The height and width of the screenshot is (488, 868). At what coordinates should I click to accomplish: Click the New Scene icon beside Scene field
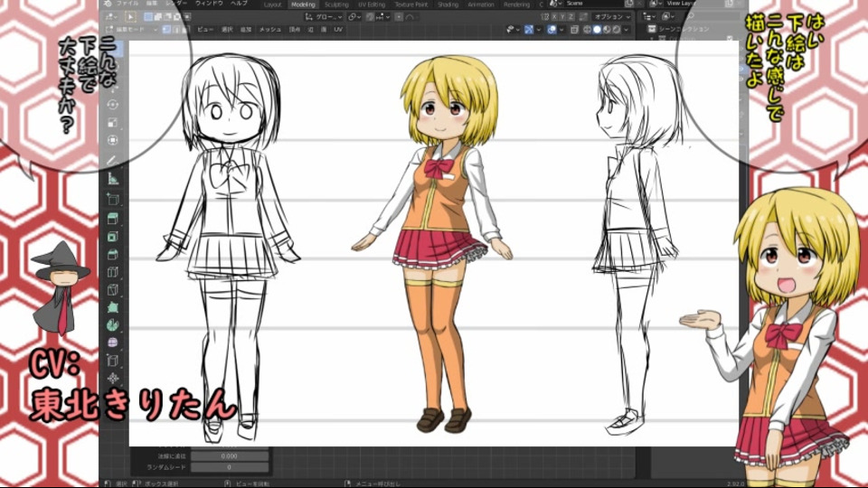pos(629,4)
